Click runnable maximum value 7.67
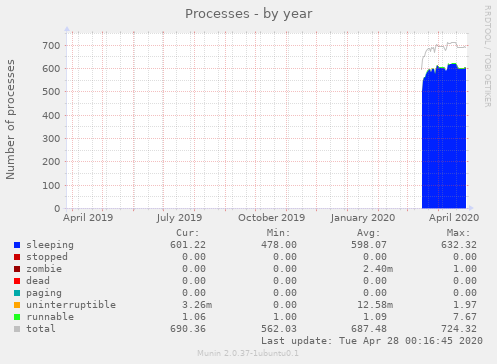 pos(465,317)
